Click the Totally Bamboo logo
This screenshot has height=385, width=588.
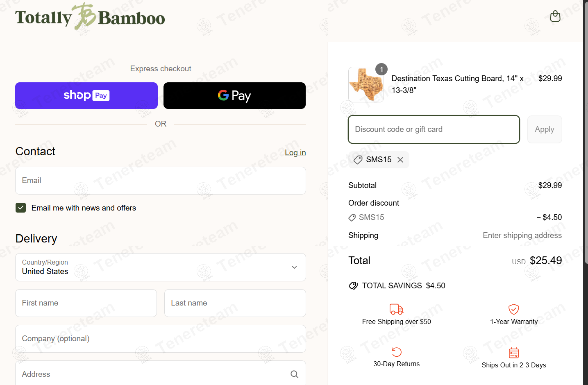[x=90, y=17]
